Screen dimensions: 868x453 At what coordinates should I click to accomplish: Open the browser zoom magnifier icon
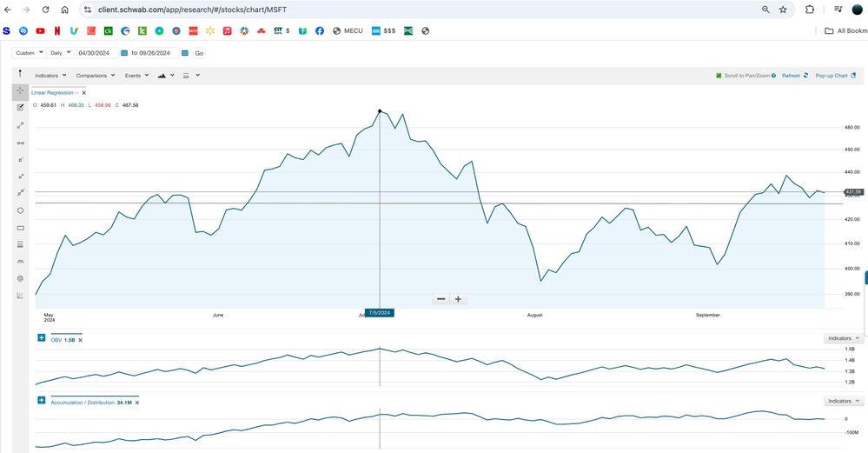click(x=765, y=10)
